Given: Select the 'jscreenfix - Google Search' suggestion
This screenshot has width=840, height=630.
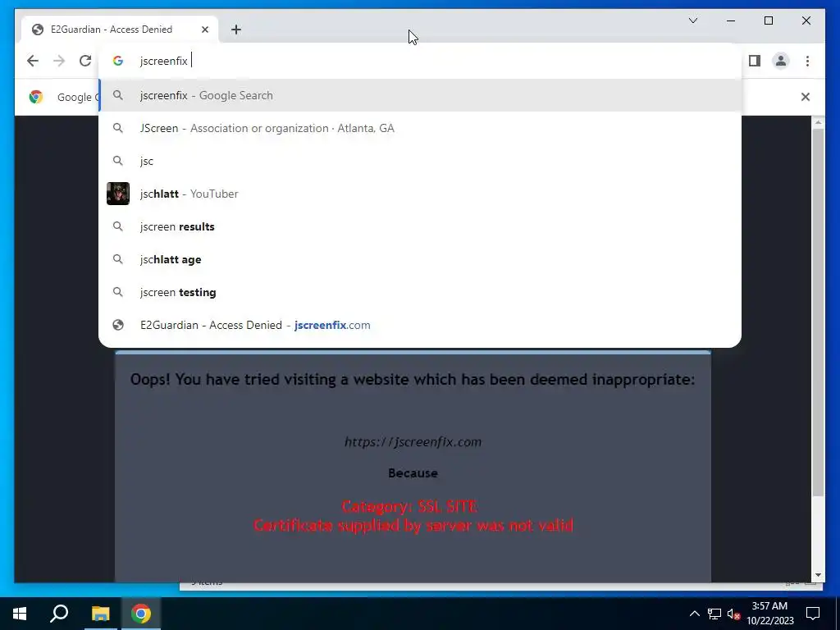Looking at the screenshot, I should [x=420, y=95].
